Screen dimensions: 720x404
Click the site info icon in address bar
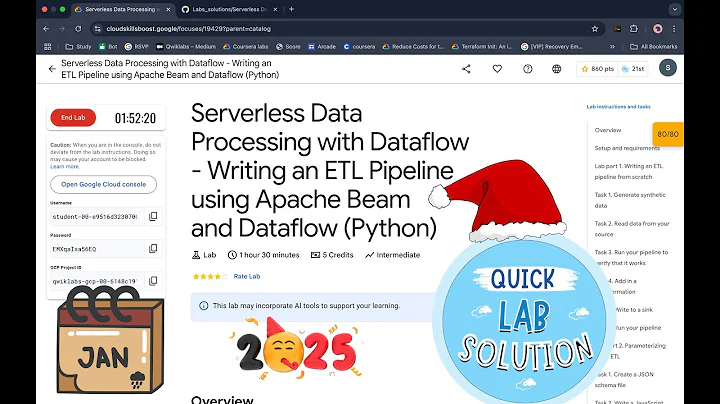point(97,28)
